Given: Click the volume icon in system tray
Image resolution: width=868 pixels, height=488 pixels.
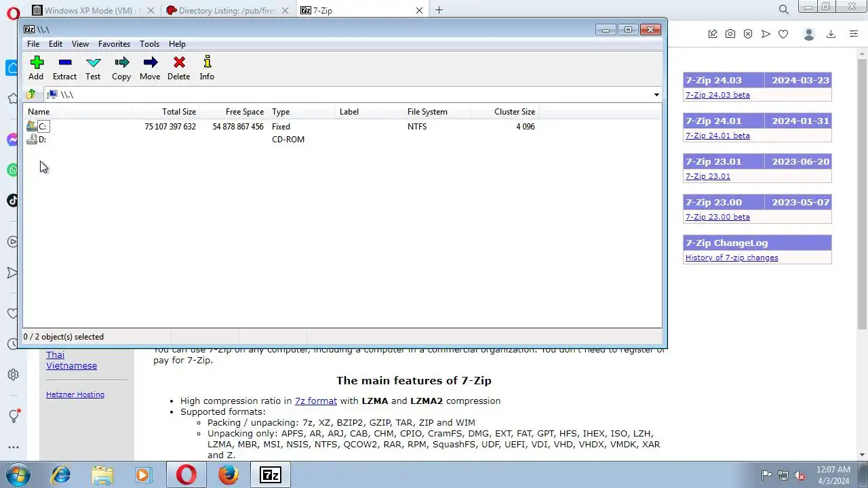Looking at the screenshot, I should pos(800,475).
